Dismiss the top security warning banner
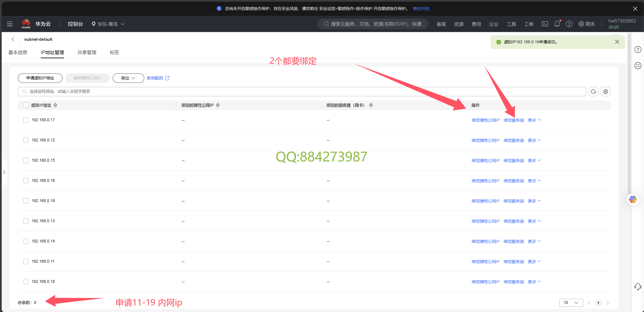The width and height of the screenshot is (644, 312). 635,9
